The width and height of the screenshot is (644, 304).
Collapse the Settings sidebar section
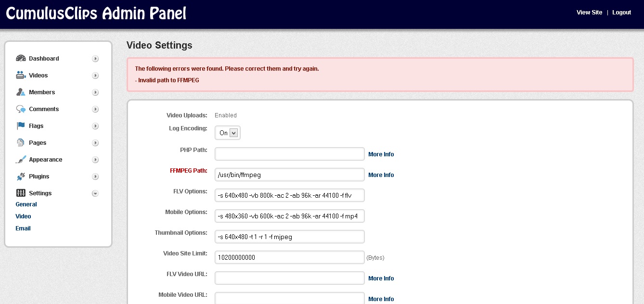(95, 193)
